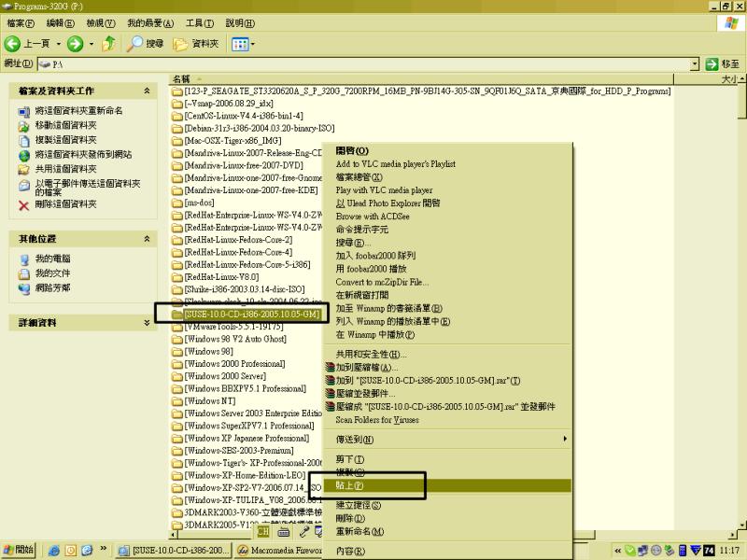Click the microphone icon on the language bar

pos(304,531)
